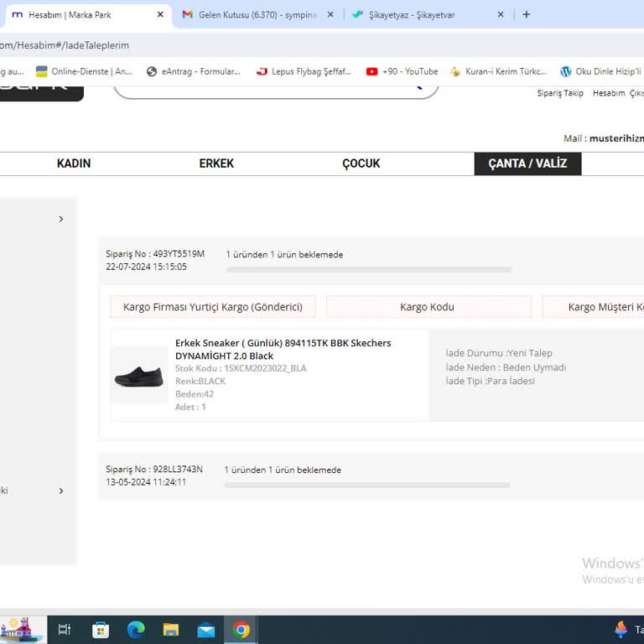Click the Şikayetvar favicon on the tab

click(358, 15)
